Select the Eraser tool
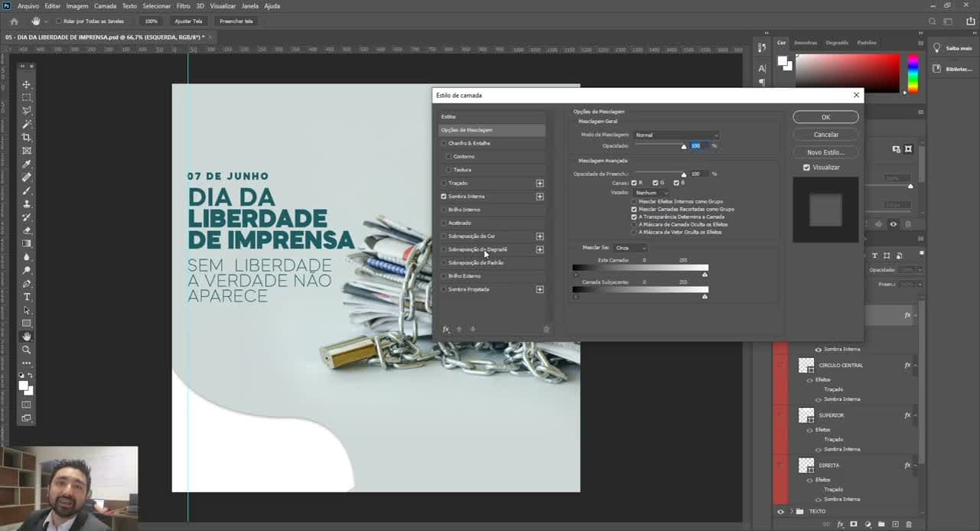 coord(27,230)
